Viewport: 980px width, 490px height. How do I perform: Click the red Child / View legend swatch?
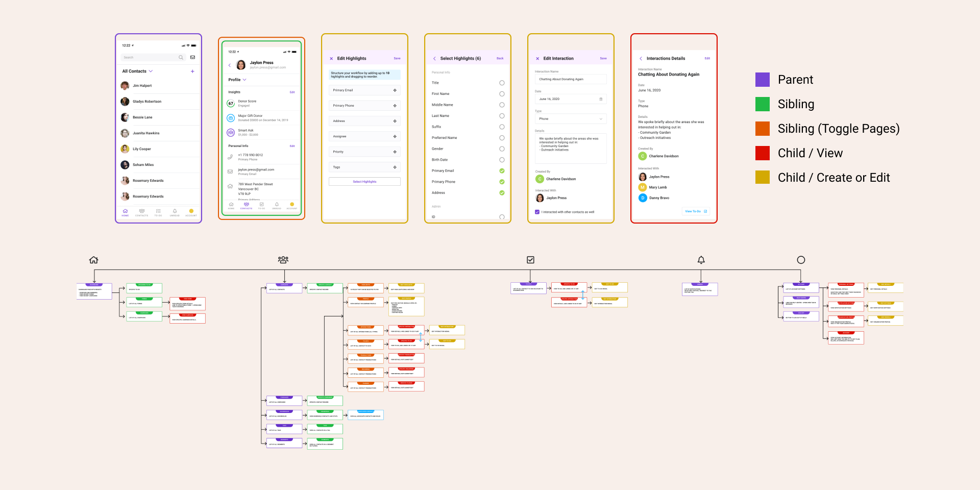763,153
